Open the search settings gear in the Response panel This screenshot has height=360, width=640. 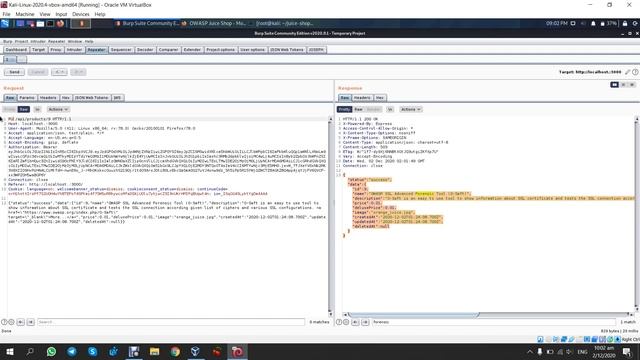click(346, 322)
